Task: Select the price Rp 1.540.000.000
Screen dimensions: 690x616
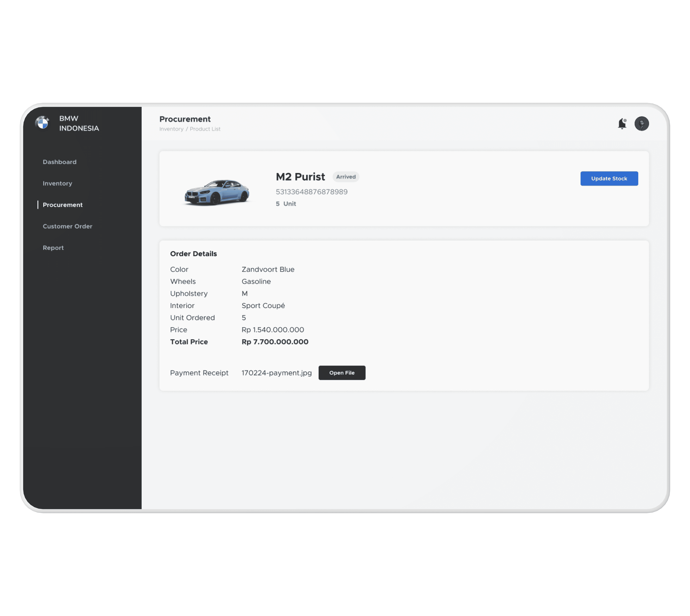Action: tap(273, 330)
